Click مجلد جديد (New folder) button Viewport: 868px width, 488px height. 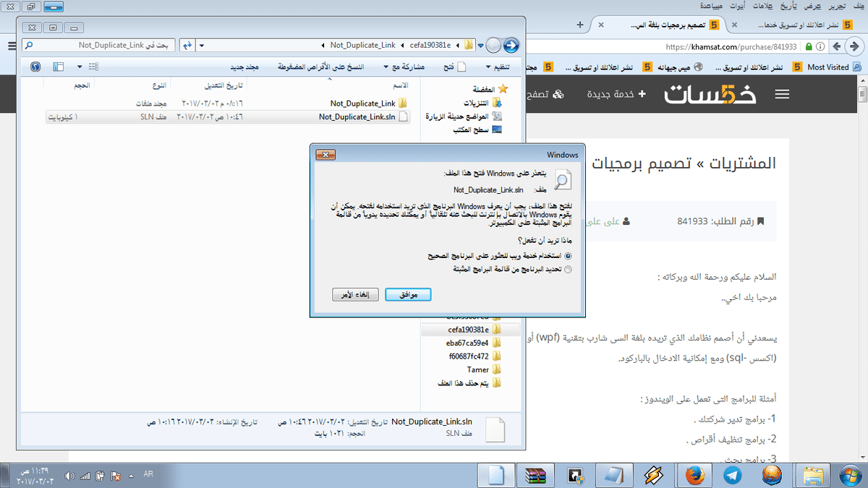click(245, 67)
